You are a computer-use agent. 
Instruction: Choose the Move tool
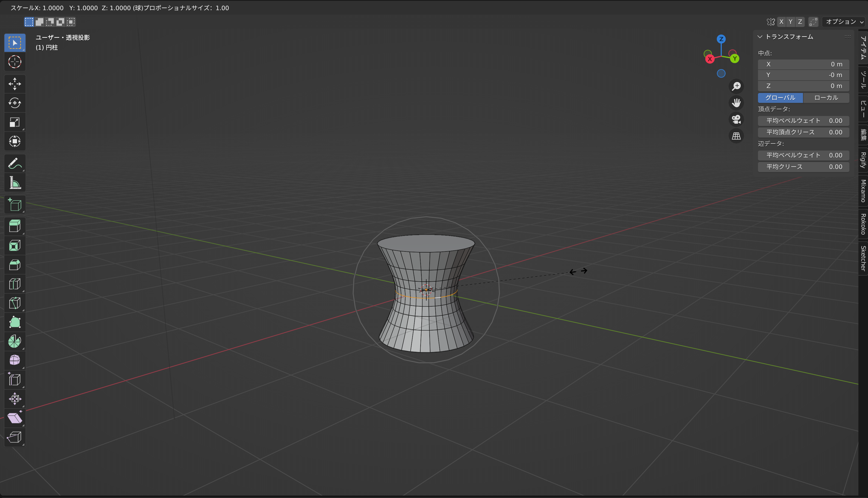pos(15,84)
